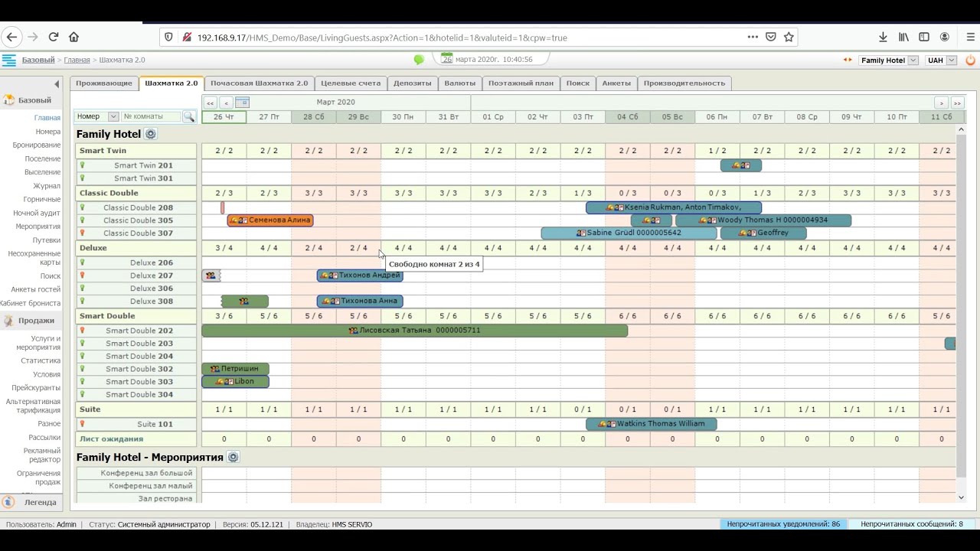This screenshot has width=980, height=551.
Task: Open the Депозиты tab
Action: click(x=413, y=83)
